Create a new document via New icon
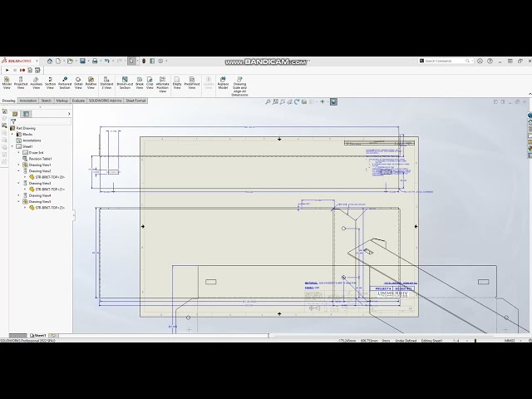532x399 pixels. [58, 61]
